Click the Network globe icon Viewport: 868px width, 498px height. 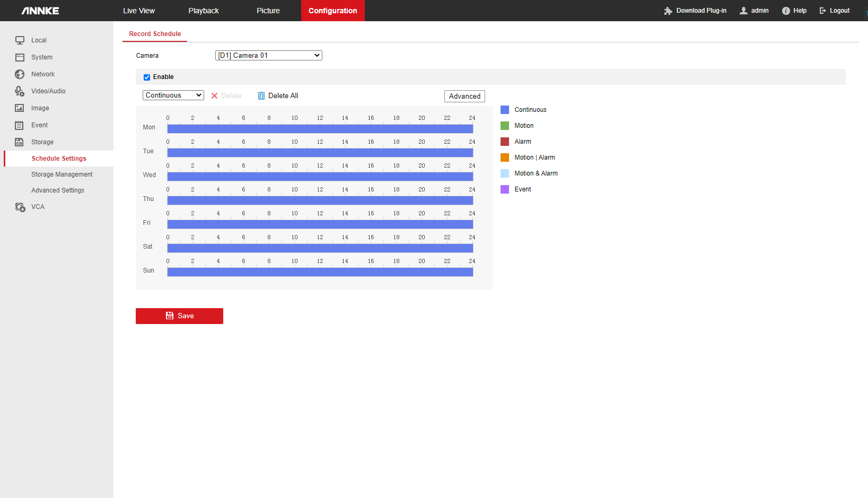[x=20, y=74]
